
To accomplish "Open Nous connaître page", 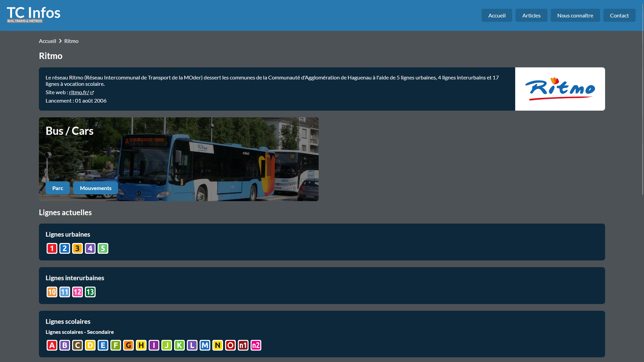I will click(x=575, y=15).
